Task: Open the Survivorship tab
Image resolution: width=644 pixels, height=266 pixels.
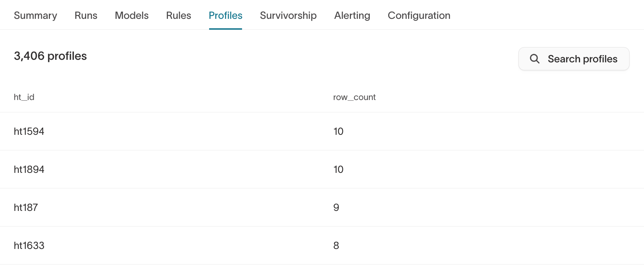Action: click(x=288, y=16)
